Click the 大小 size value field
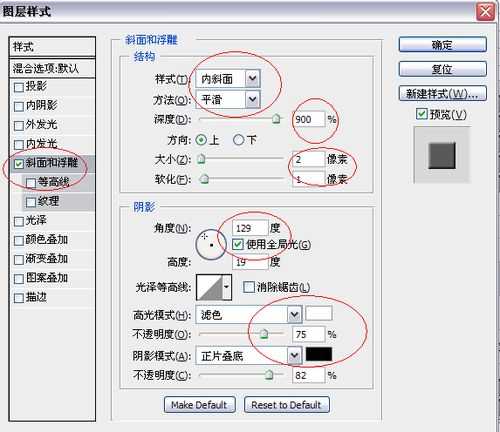Screen dimensions: 500x432 tap(308, 159)
